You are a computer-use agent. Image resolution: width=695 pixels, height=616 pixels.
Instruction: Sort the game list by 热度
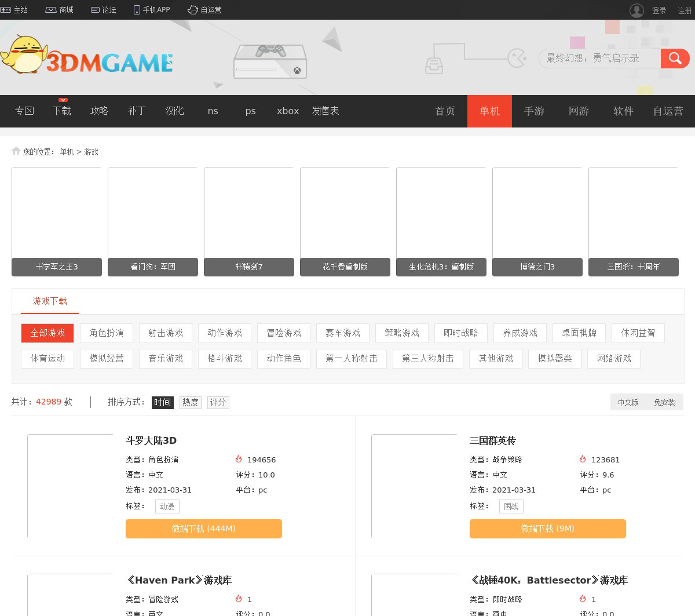190,402
